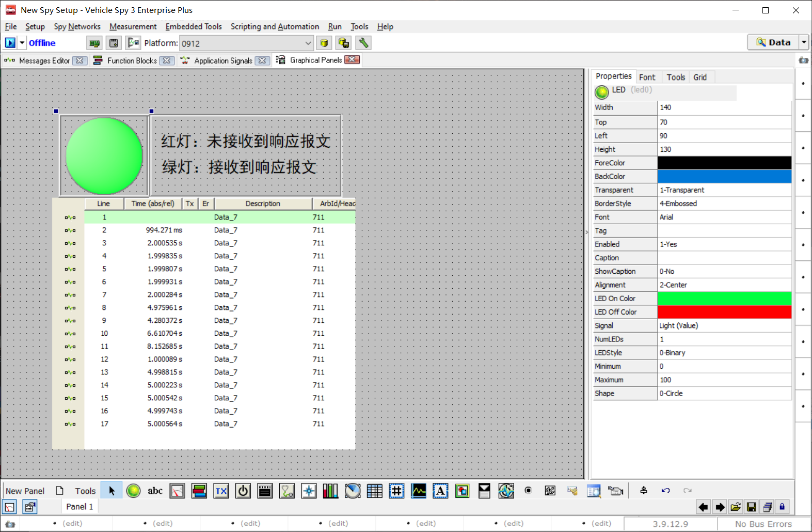Click the LED Off Color red swatch
The height and width of the screenshot is (532, 812).
pos(724,312)
